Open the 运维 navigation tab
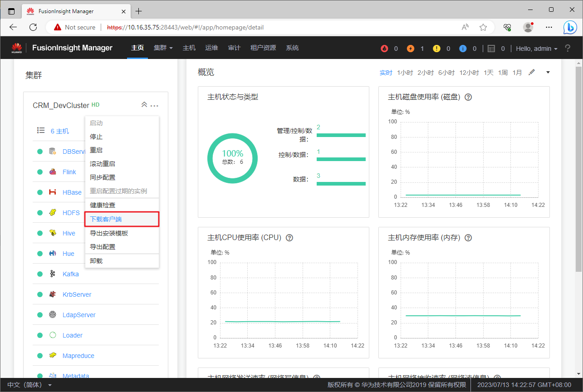Screen dimensions: 583x392 coord(211,48)
